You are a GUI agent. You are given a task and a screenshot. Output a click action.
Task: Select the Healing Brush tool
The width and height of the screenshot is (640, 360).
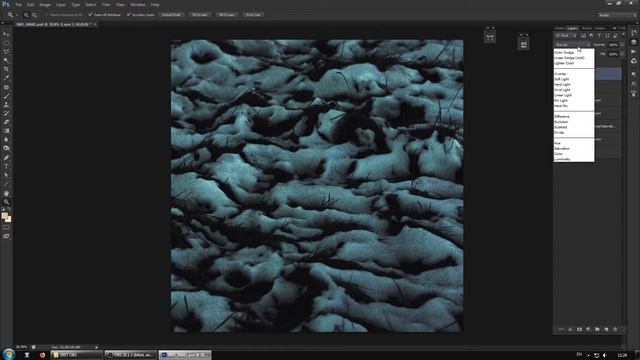click(6, 87)
